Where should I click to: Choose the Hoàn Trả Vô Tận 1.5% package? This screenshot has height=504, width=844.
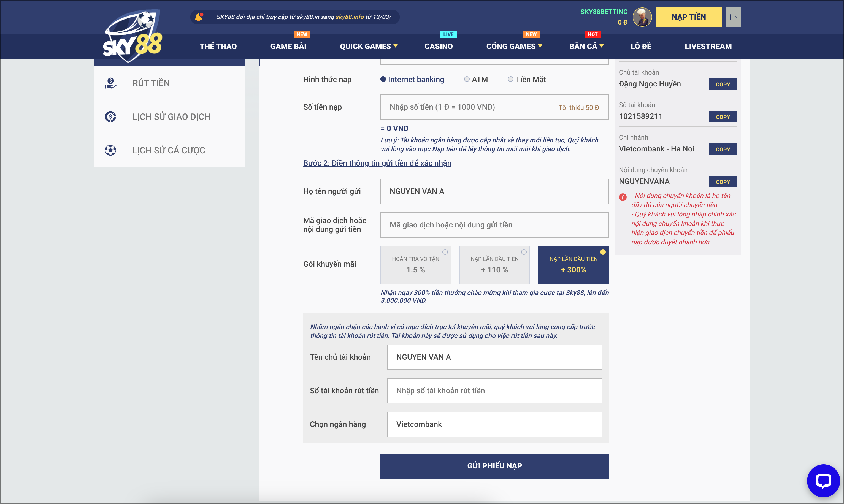point(416,265)
